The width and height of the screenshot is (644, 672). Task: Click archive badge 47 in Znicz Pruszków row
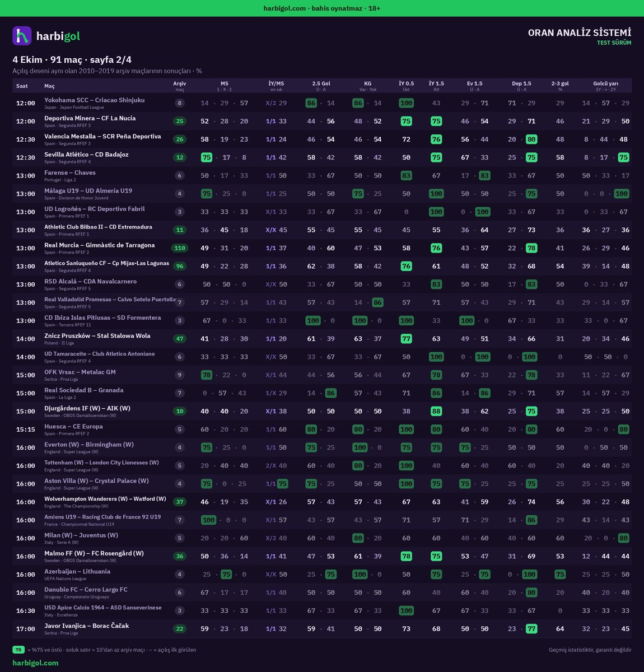click(179, 339)
